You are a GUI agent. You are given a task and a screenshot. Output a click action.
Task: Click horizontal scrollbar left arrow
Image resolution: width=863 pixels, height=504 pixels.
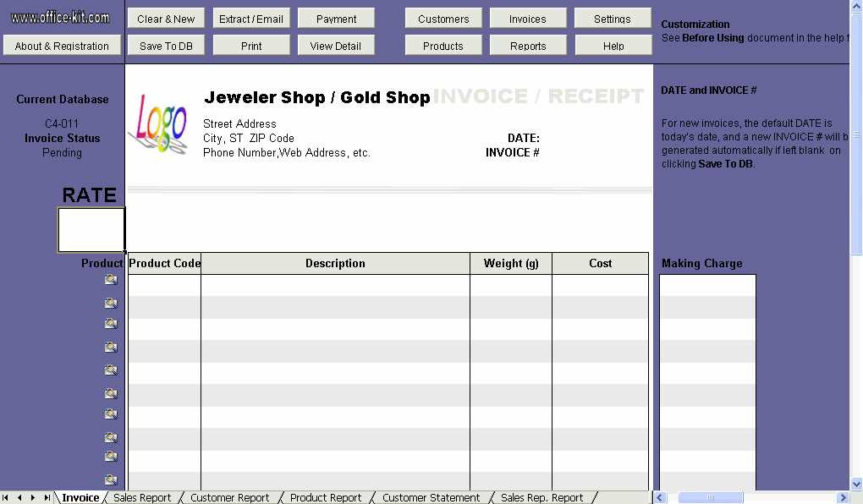[660, 498]
